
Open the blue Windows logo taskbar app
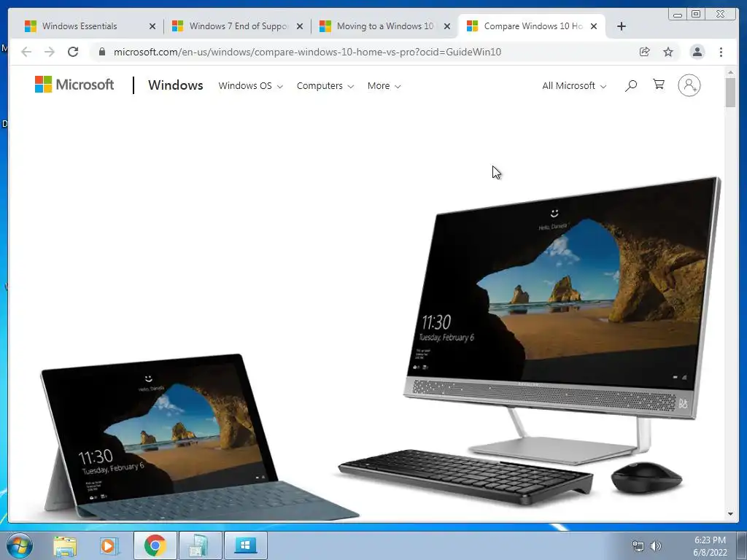(x=245, y=545)
